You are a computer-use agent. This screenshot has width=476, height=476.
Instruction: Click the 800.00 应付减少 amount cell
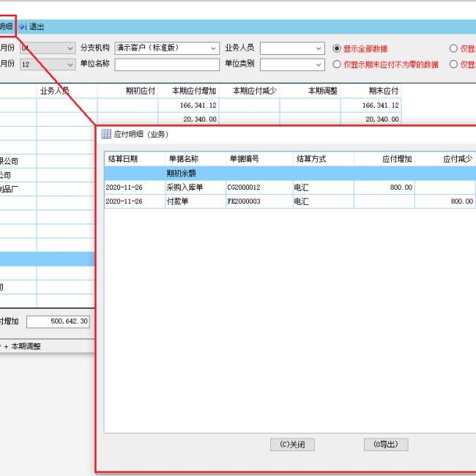click(445, 201)
